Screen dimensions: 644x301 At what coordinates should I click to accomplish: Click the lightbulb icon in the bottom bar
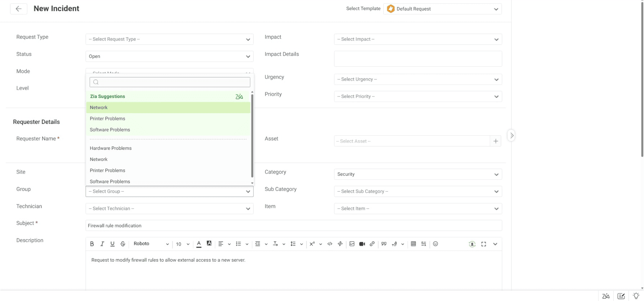pyautogui.click(x=636, y=296)
